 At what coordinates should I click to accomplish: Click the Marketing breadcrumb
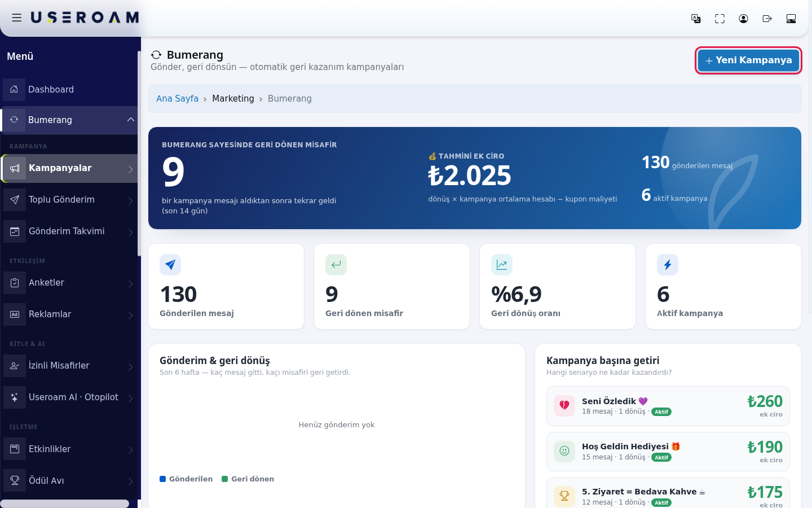click(233, 99)
